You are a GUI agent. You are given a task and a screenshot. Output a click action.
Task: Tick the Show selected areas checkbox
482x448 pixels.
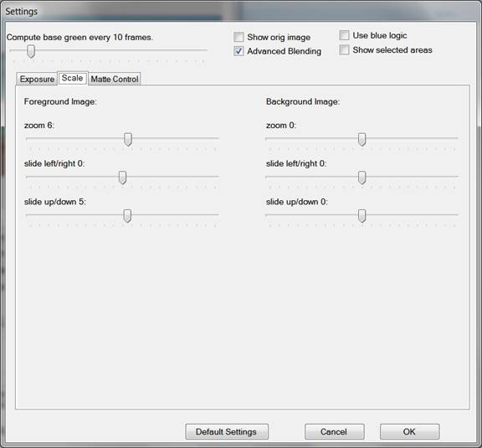click(x=344, y=49)
